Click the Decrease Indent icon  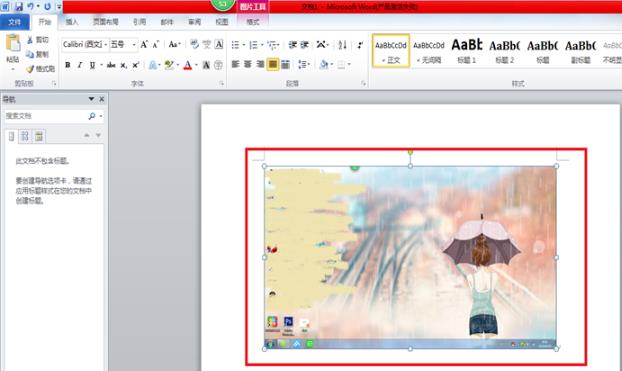coord(293,45)
